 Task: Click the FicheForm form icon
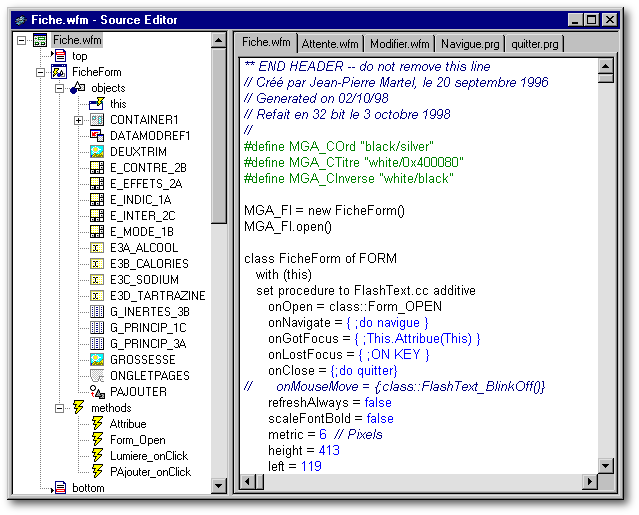coord(59,72)
